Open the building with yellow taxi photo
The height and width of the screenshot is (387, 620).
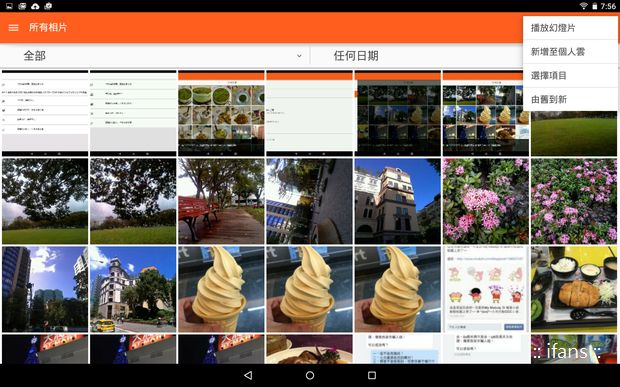pyautogui.click(x=133, y=289)
